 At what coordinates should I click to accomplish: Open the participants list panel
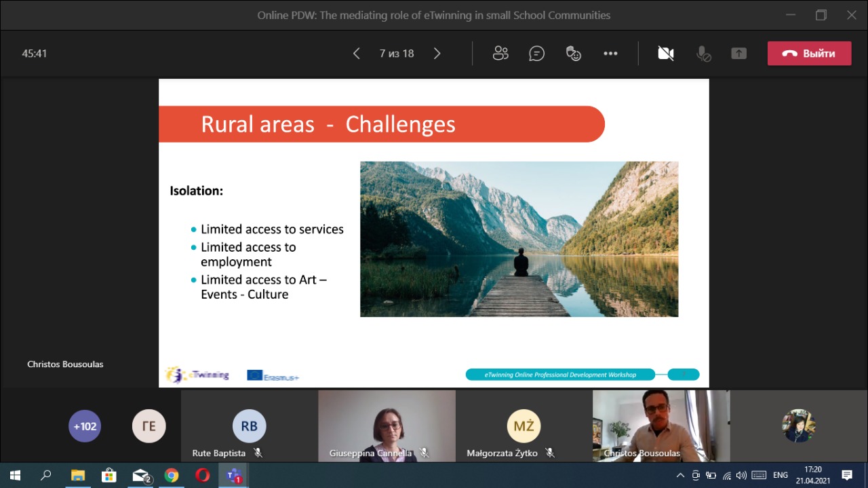click(x=500, y=54)
